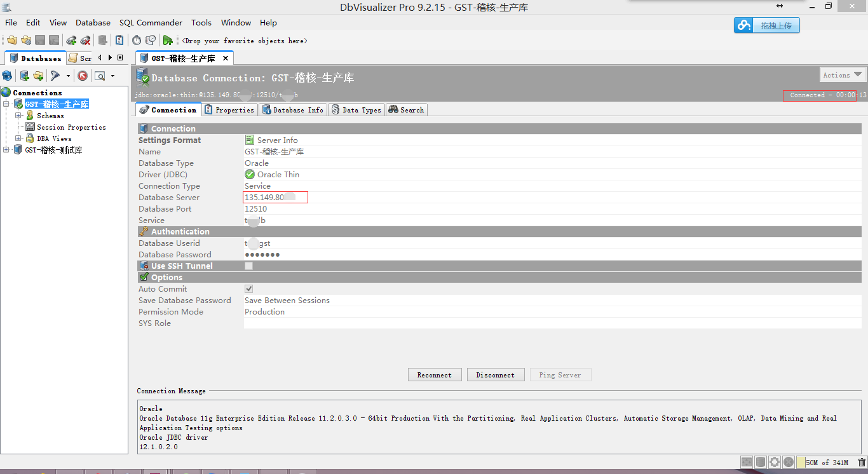Collapse the GST-稽核-生产库 connection node

pyautogui.click(x=6, y=104)
